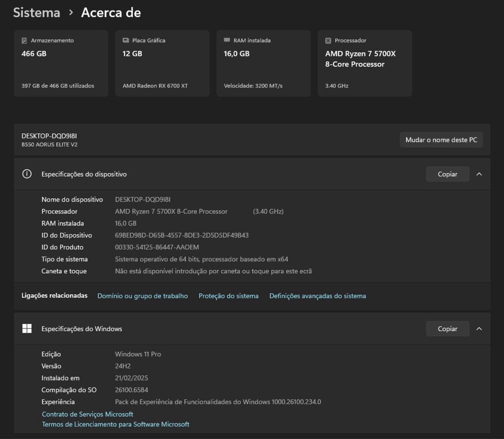Click the '(3.40 GHz)' processor speed value

pyautogui.click(x=268, y=211)
